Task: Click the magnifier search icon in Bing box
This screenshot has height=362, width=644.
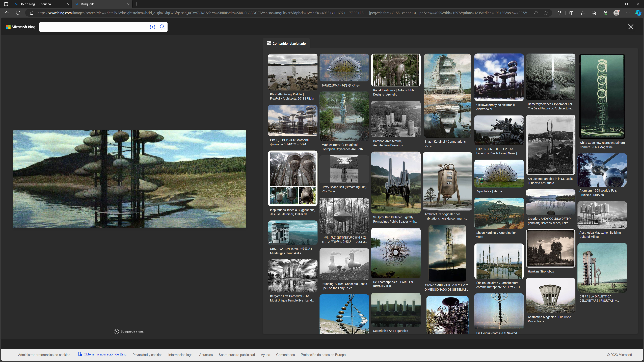Action: click(162, 27)
